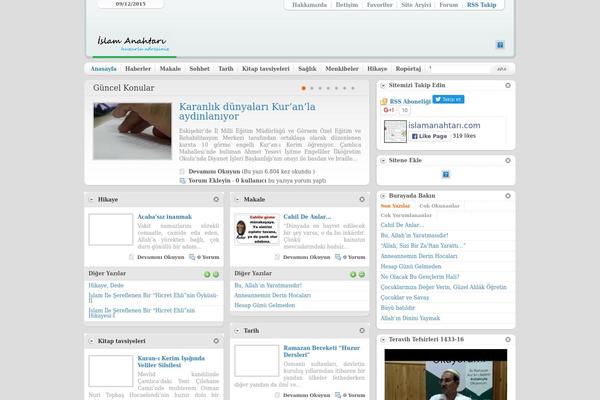Click the header question-mark icon next to the logo
The height and width of the screenshot is (400, 600).
[500, 45]
